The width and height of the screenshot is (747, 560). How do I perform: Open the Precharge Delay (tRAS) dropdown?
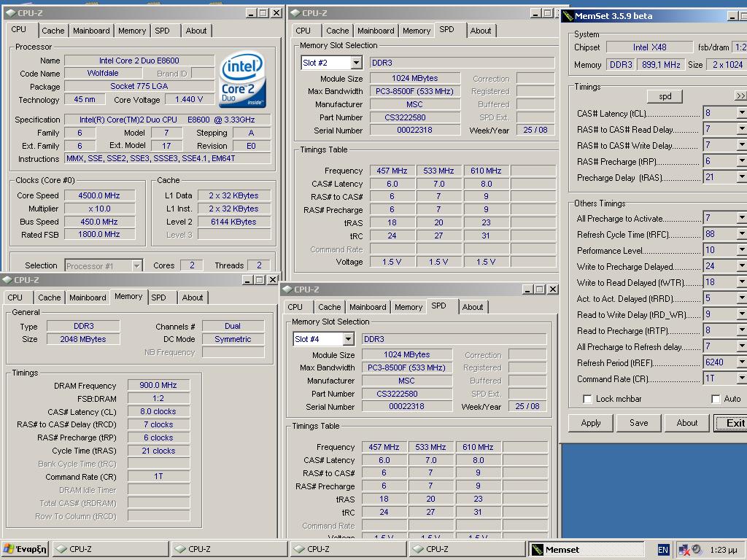[x=742, y=178]
